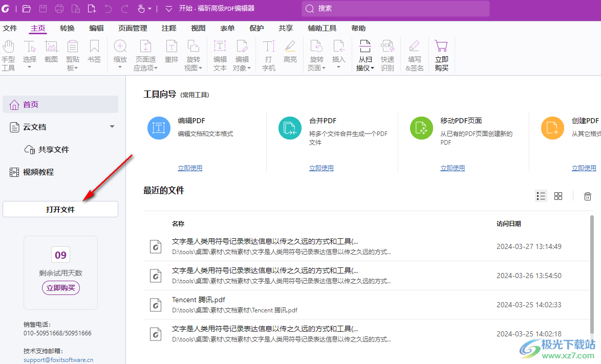Viewport: 601px width, 364px height.
Task: Switch recent files to grid view
Action: click(x=558, y=196)
